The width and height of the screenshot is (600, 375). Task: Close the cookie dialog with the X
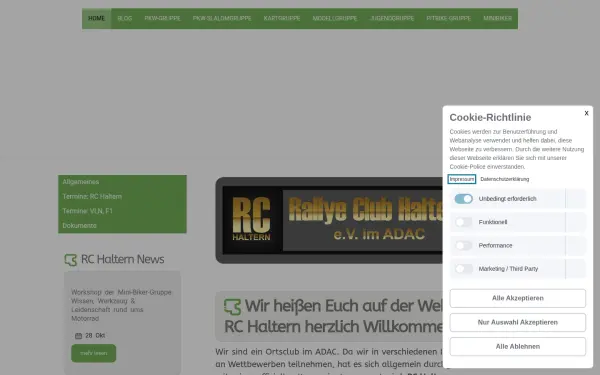pyautogui.click(x=586, y=113)
